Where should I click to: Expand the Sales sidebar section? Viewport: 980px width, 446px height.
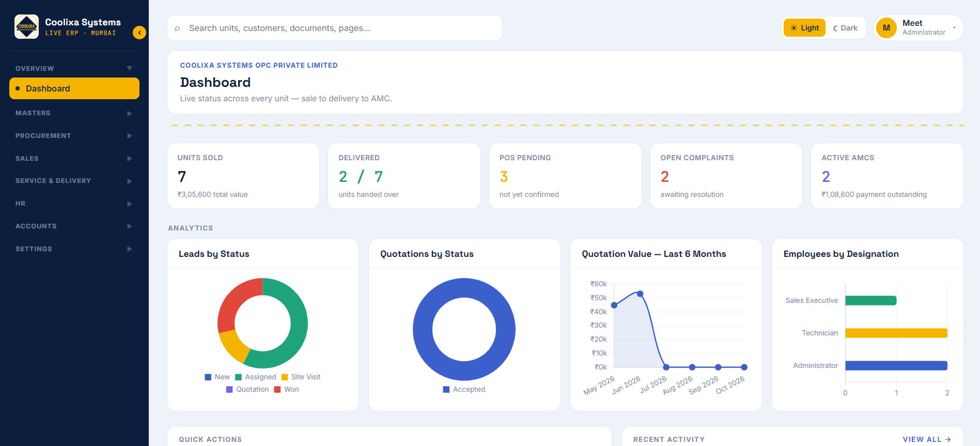[x=74, y=159]
